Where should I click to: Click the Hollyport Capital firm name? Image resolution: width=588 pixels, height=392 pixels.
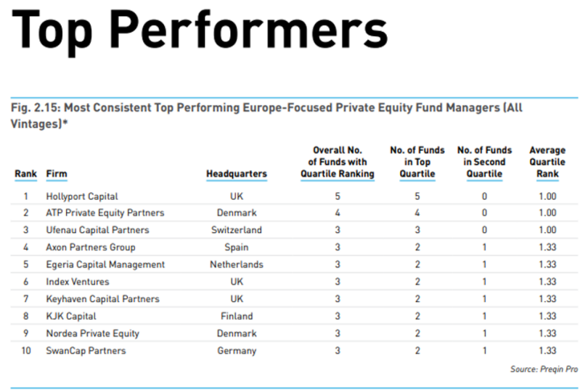click(81, 196)
